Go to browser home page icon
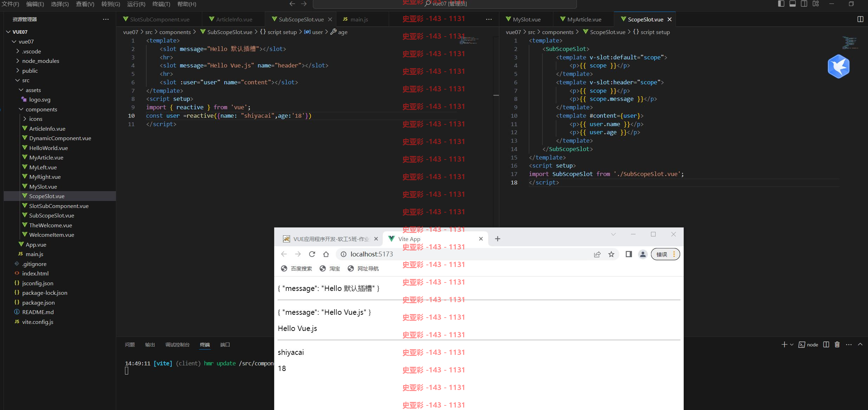 point(326,254)
